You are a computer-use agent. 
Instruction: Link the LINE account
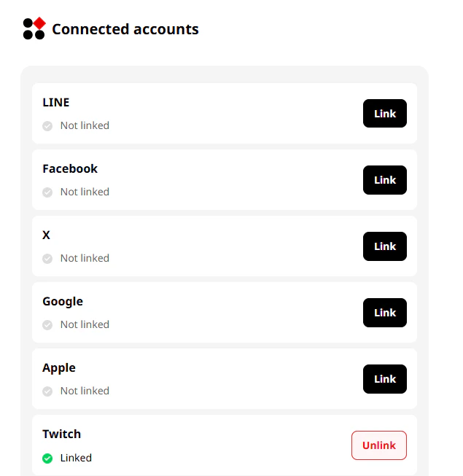click(x=384, y=114)
